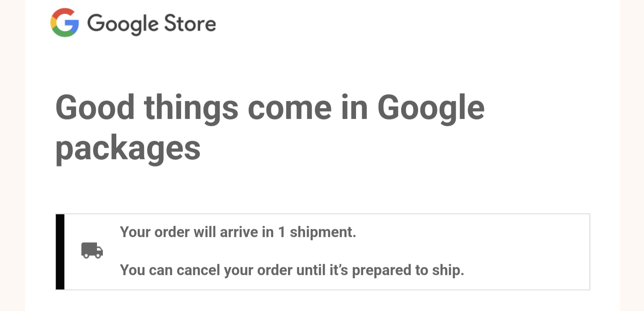Click the delivery truck icon

[x=92, y=251]
